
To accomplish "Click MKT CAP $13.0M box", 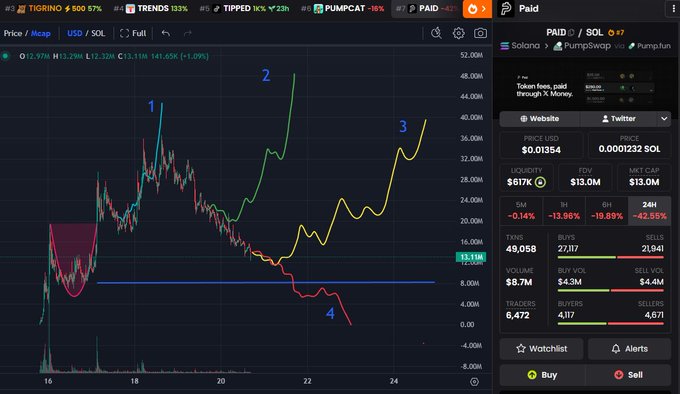I will (644, 177).
